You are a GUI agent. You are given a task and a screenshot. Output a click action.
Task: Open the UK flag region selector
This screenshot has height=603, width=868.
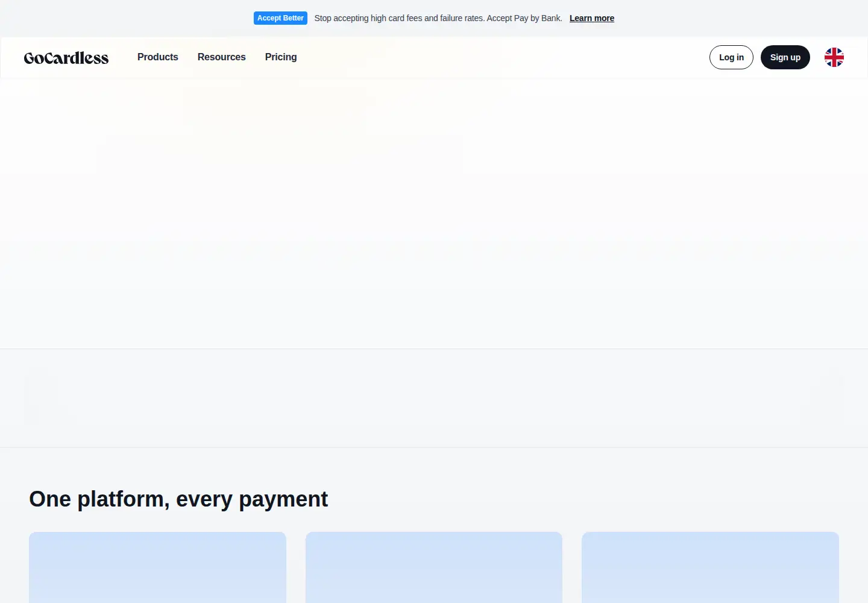[x=834, y=57]
